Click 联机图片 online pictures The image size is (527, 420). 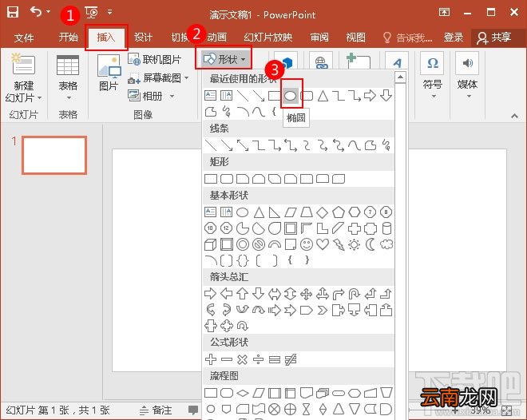point(155,60)
